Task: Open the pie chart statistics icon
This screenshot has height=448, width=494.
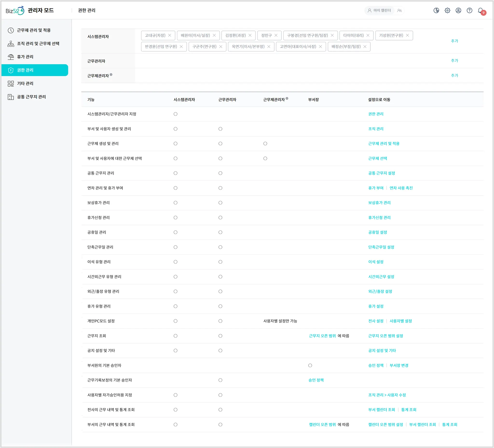Action: click(x=436, y=10)
